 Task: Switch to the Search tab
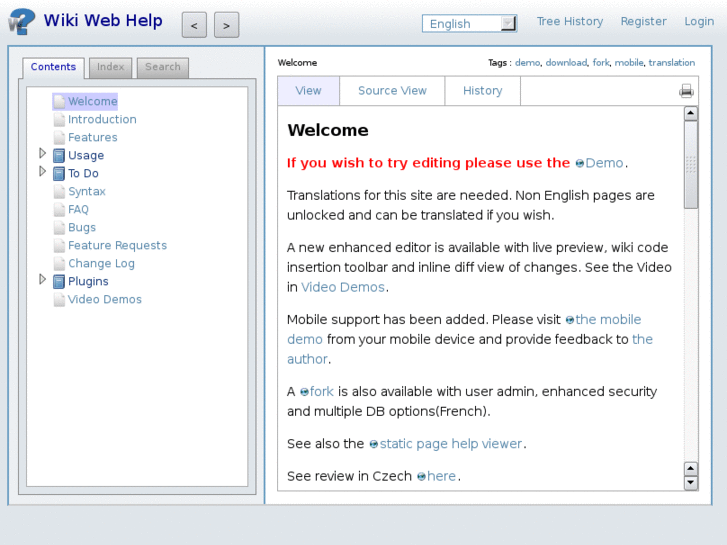pos(163,67)
